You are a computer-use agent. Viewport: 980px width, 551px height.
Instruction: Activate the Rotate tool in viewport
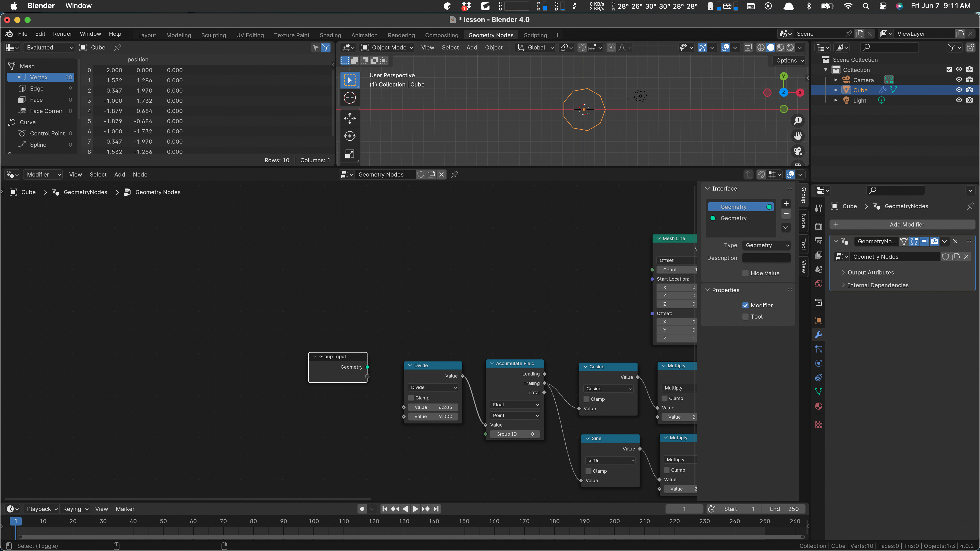350,136
